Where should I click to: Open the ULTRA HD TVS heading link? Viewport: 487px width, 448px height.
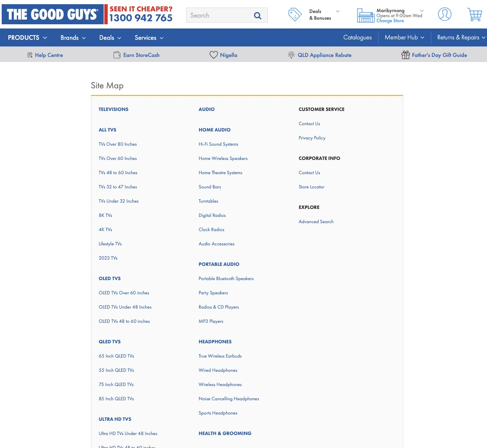pyautogui.click(x=115, y=419)
